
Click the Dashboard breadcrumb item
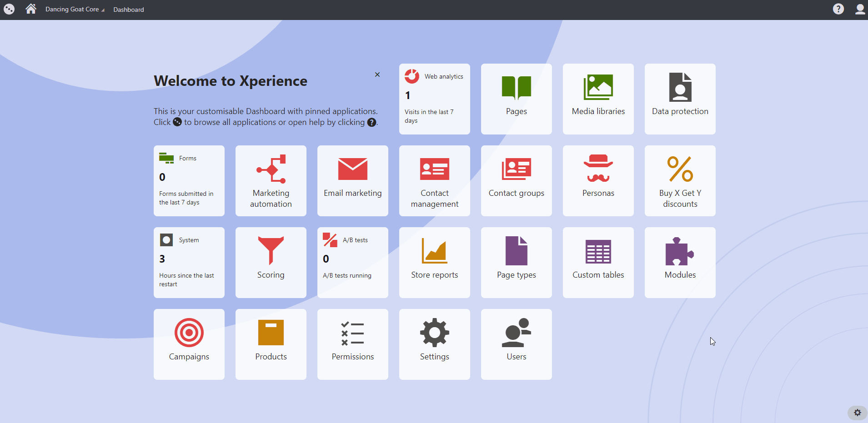click(x=128, y=10)
